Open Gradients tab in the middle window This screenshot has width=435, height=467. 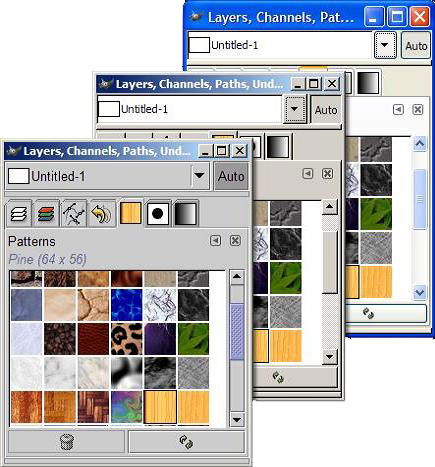click(x=278, y=146)
